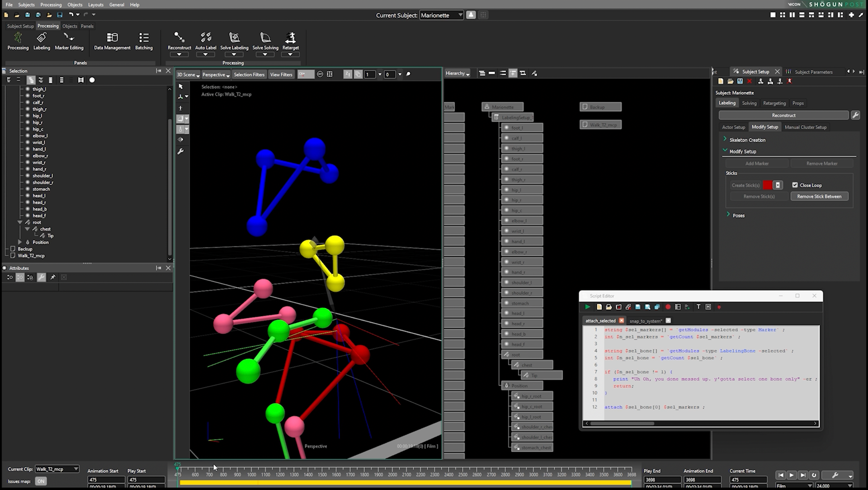Open the Labeling panel icon
The height and width of the screenshot is (490, 868).
pos(42,41)
